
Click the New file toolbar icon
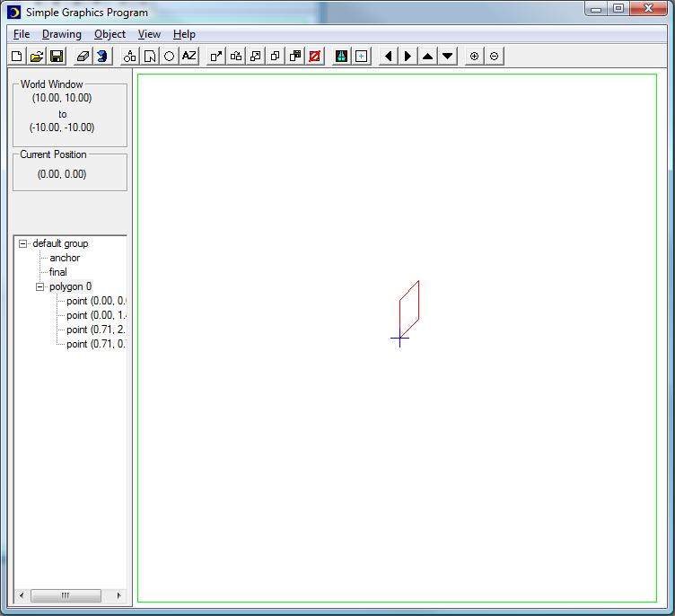17,56
